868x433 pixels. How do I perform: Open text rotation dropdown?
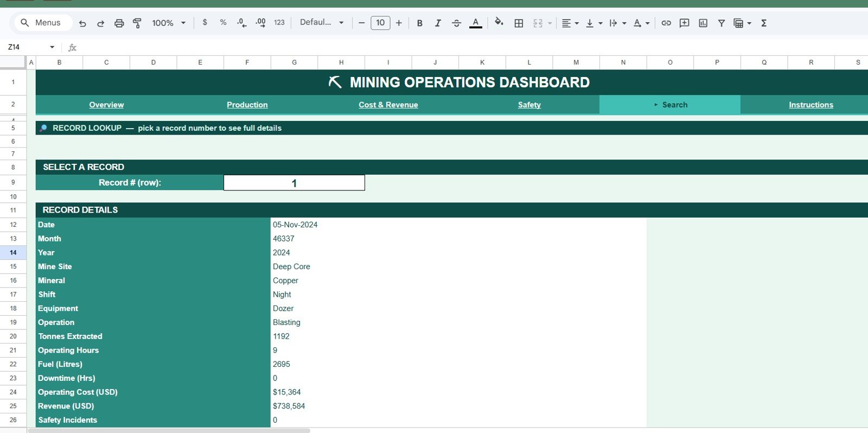[641, 23]
